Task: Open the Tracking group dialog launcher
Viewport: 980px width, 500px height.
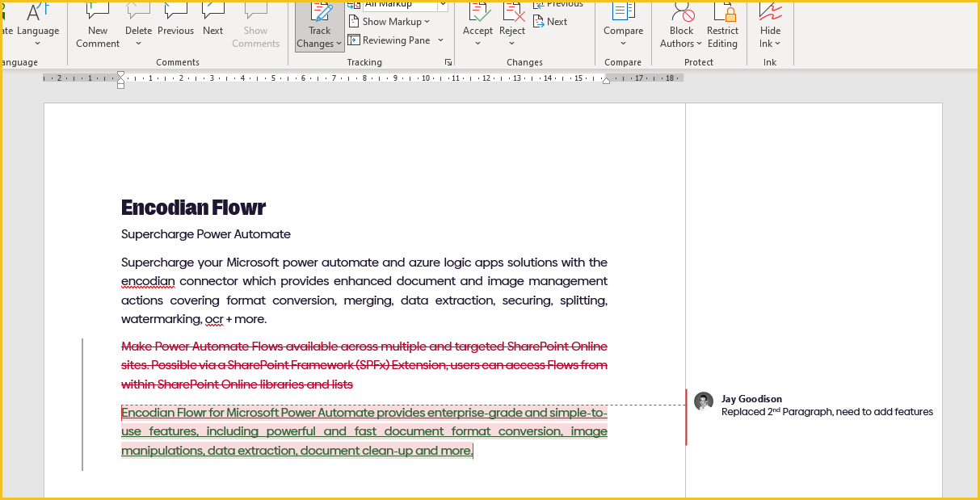Action: (448, 62)
